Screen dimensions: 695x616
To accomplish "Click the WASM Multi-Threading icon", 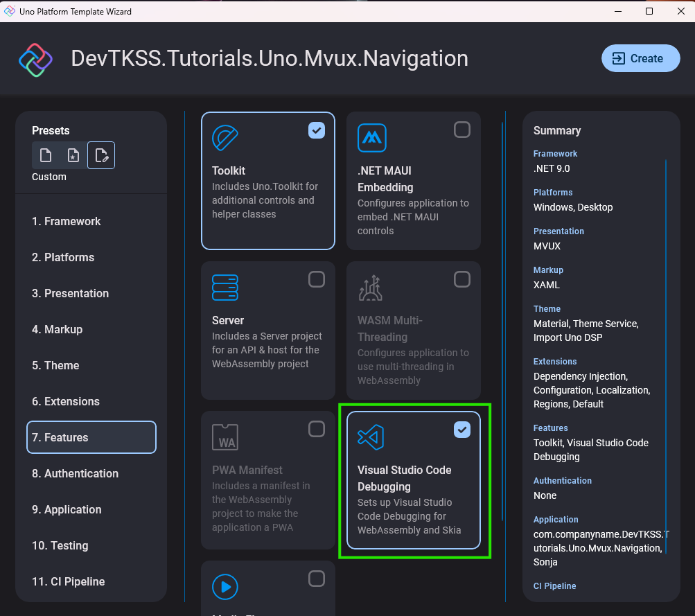I will (371, 288).
